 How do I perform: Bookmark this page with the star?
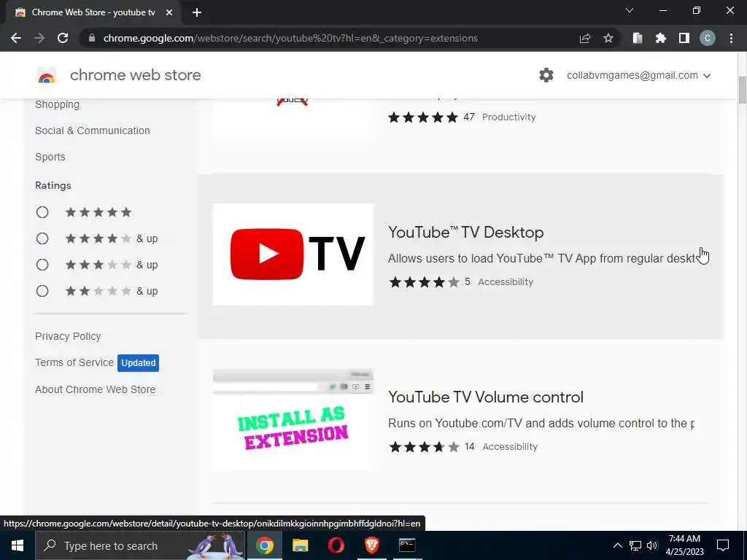[608, 38]
